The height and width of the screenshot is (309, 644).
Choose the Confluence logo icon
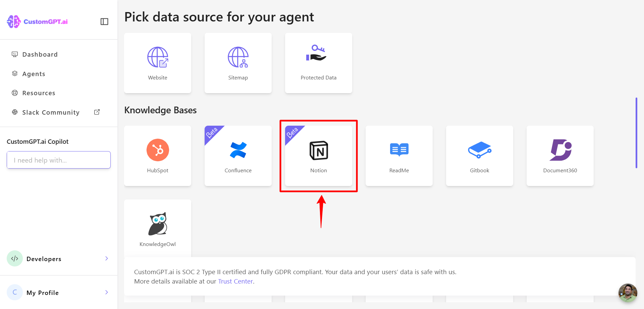(x=238, y=150)
